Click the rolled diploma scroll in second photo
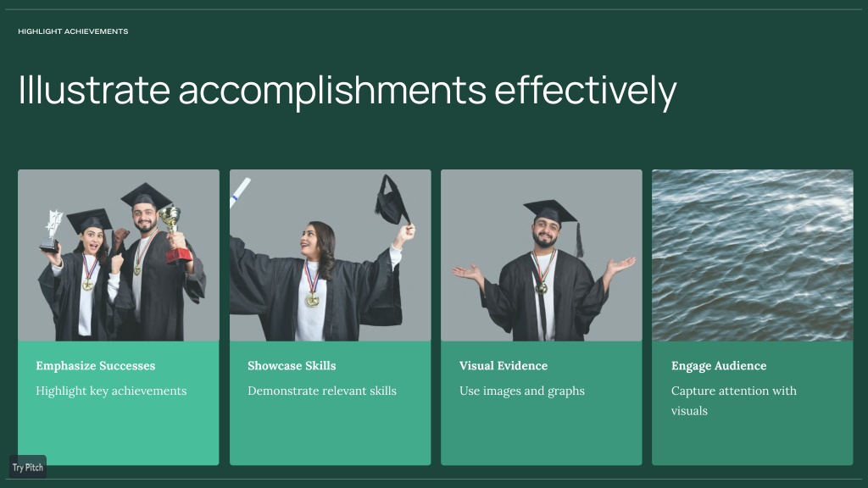 coord(239,192)
